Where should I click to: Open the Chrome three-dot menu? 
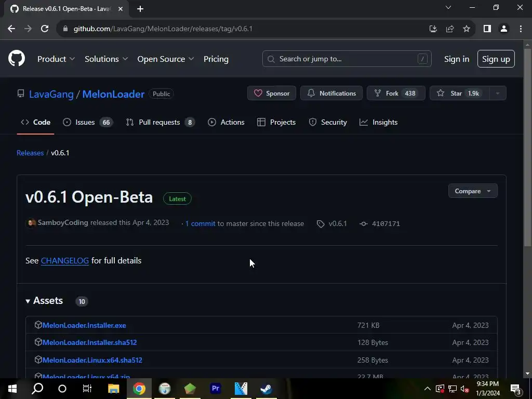tap(521, 29)
